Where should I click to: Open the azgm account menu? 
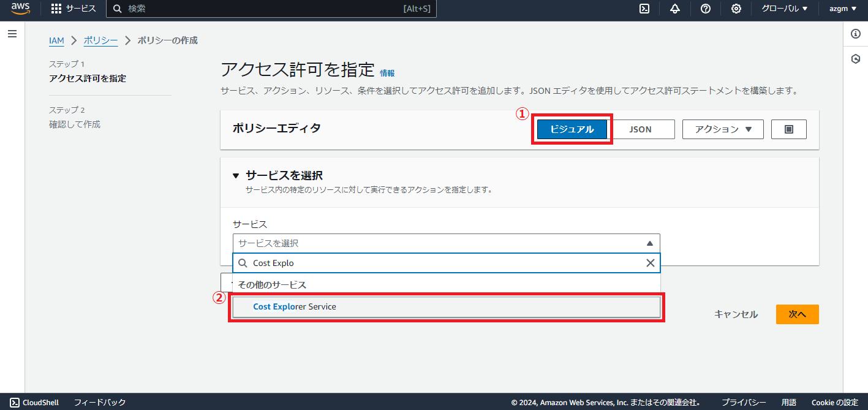click(x=842, y=9)
